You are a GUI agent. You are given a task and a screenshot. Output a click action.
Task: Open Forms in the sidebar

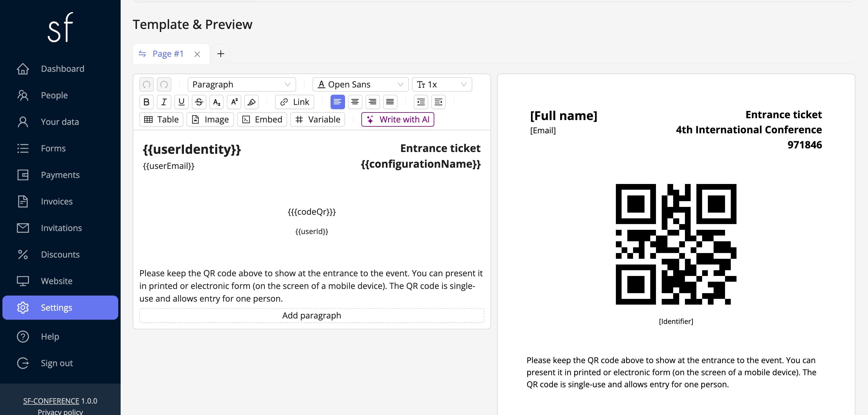60,148
